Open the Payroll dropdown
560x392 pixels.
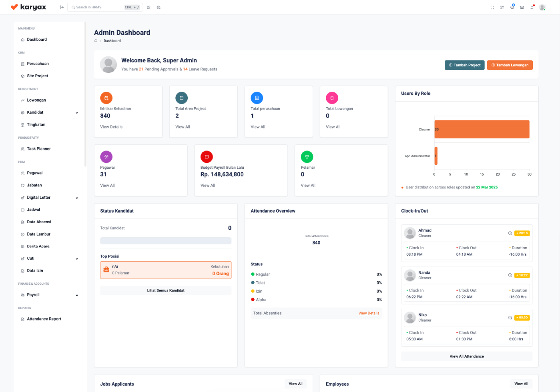click(x=49, y=295)
